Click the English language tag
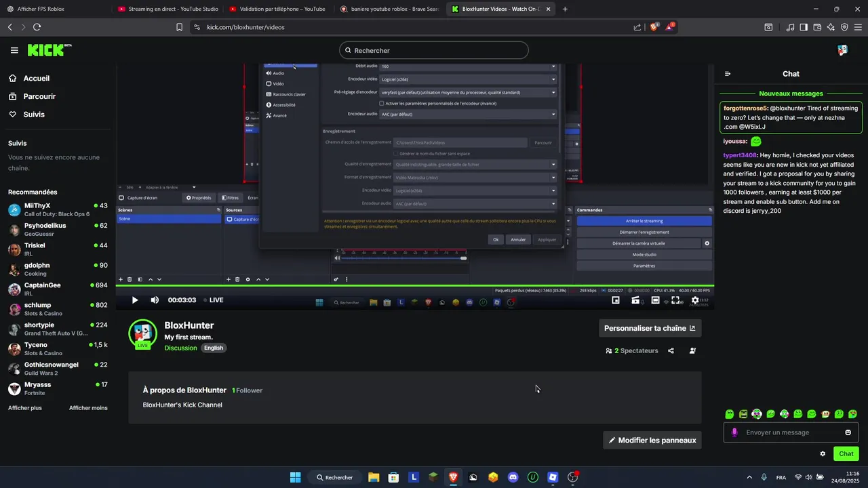The image size is (868, 488). pyautogui.click(x=214, y=348)
